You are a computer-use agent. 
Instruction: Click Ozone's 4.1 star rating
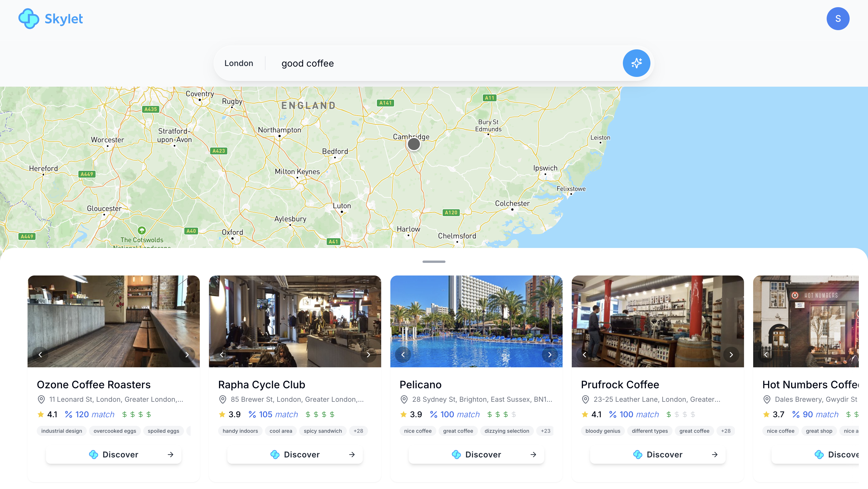click(x=47, y=415)
